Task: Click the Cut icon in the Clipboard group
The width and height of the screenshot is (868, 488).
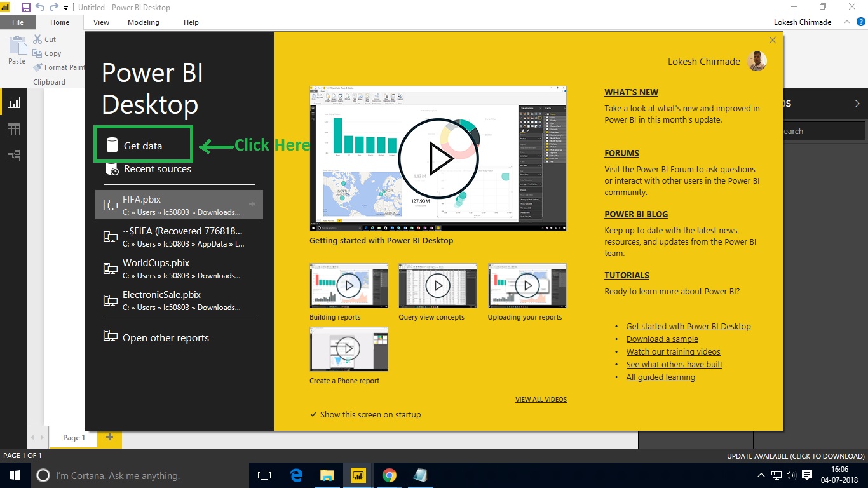Action: coord(37,39)
